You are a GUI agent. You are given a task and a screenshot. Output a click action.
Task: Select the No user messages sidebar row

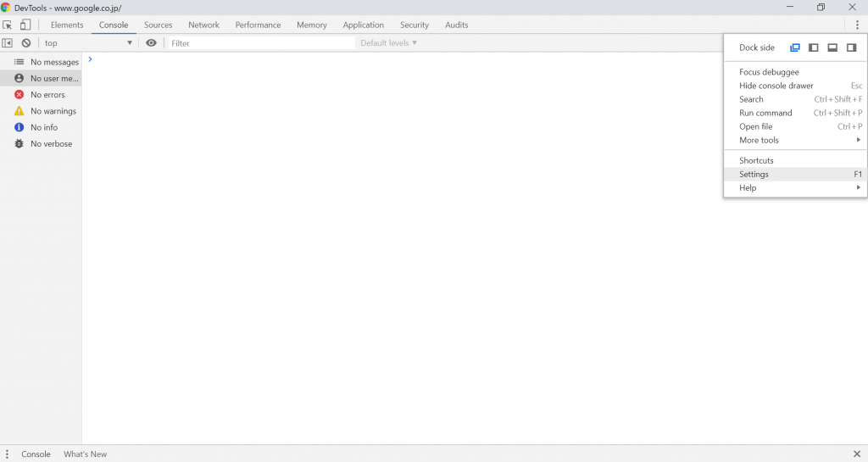(41, 78)
